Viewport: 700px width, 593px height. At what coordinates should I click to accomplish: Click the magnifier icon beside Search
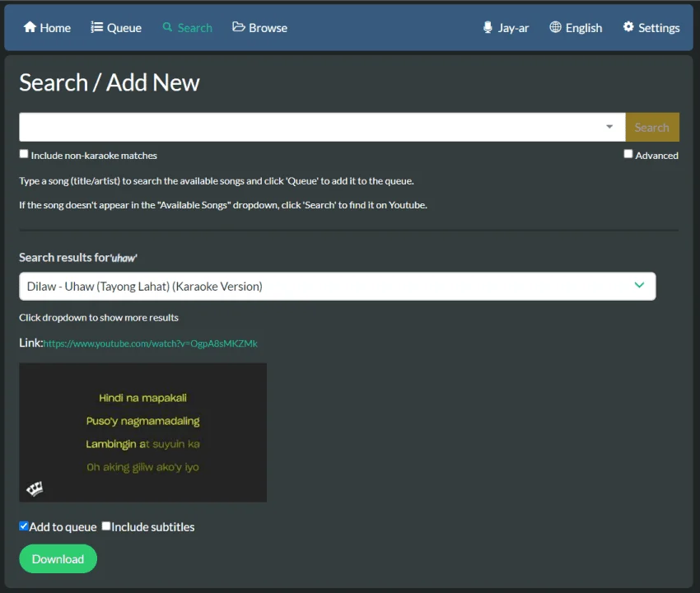tap(167, 27)
